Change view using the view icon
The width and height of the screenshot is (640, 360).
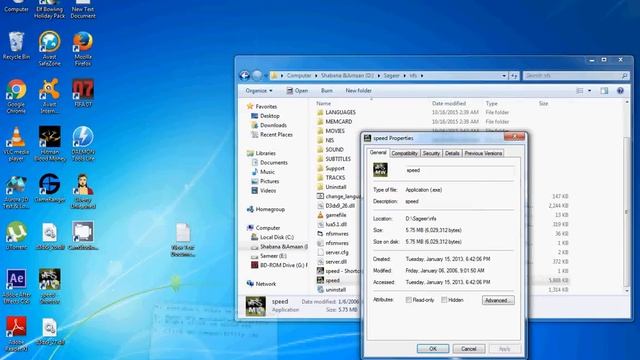580,91
